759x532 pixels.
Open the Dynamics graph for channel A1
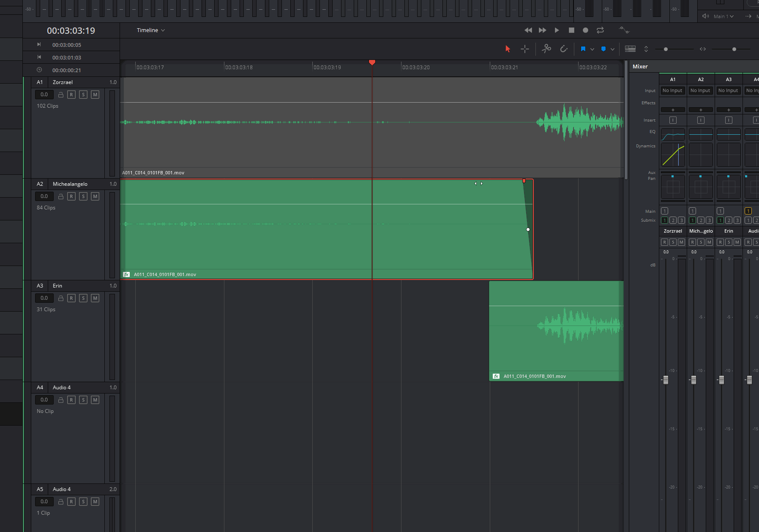[x=673, y=155]
